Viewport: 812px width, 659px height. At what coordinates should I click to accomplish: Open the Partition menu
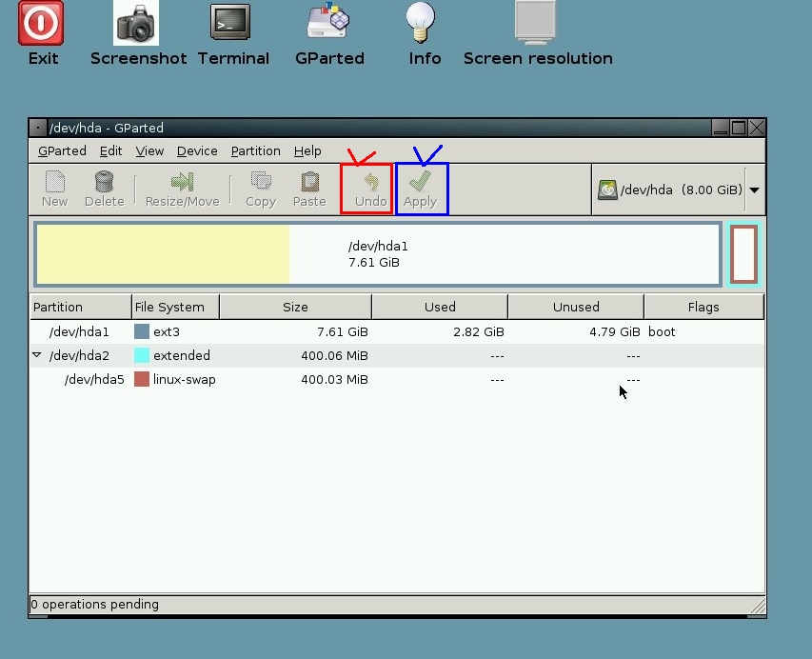(256, 150)
